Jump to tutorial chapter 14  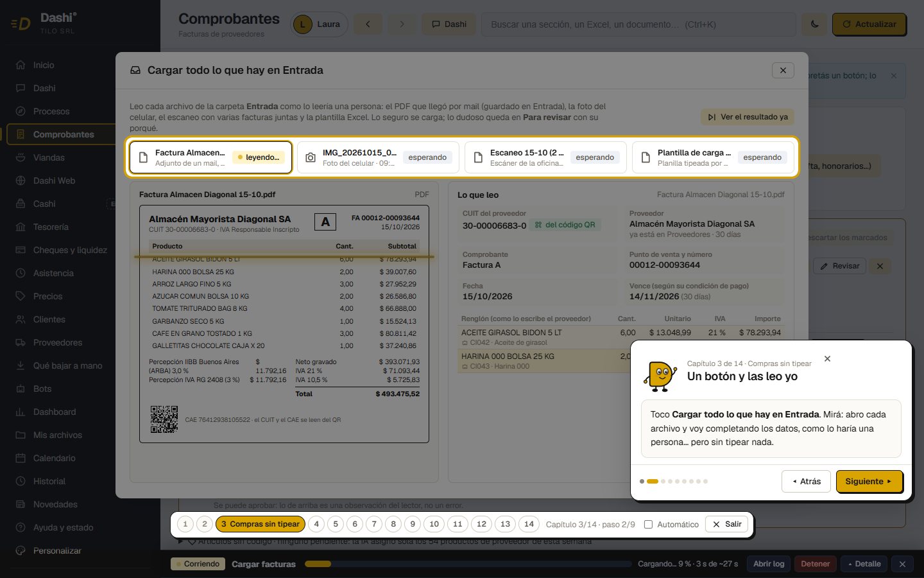click(x=529, y=524)
